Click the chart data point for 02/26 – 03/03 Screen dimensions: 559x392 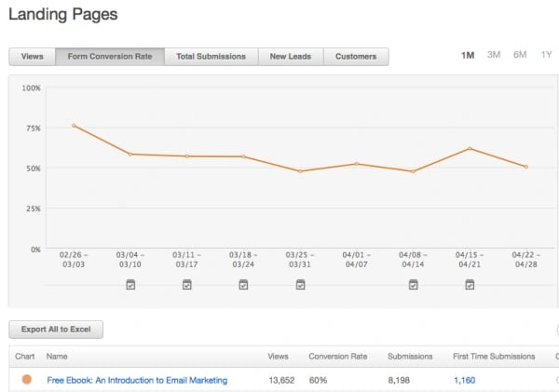[x=74, y=126]
